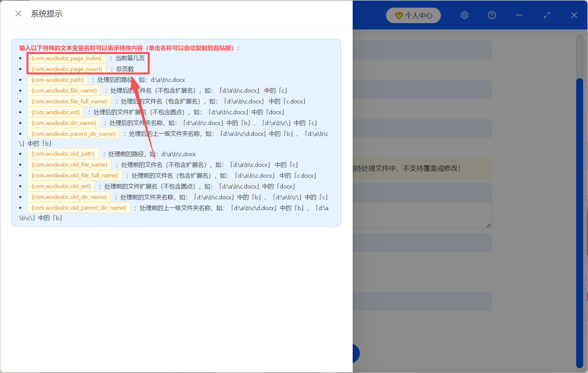Copy the {com.wodeabc.old_dir_name} variable name
588x373 pixels.
coord(69,197)
